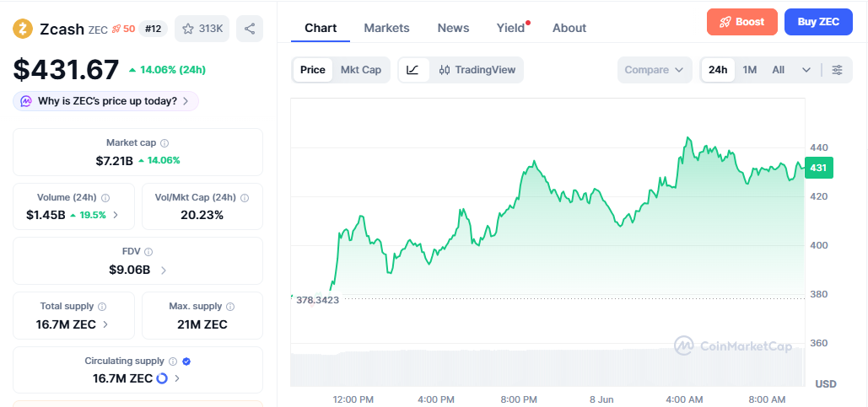Click the 8 Jun date axis label
This screenshot has height=407, width=868.
pyautogui.click(x=601, y=399)
